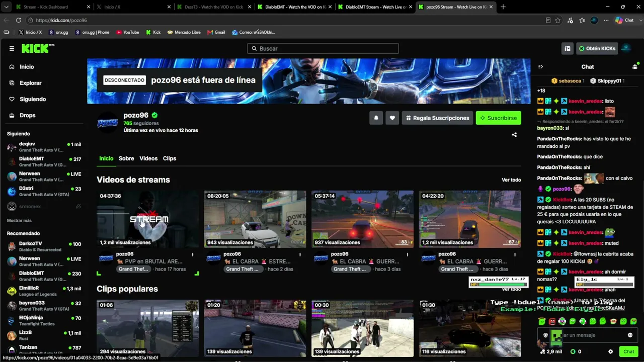The height and width of the screenshot is (362, 644).
Task: Open the chat gifts icon with green dot
Action: (x=635, y=67)
